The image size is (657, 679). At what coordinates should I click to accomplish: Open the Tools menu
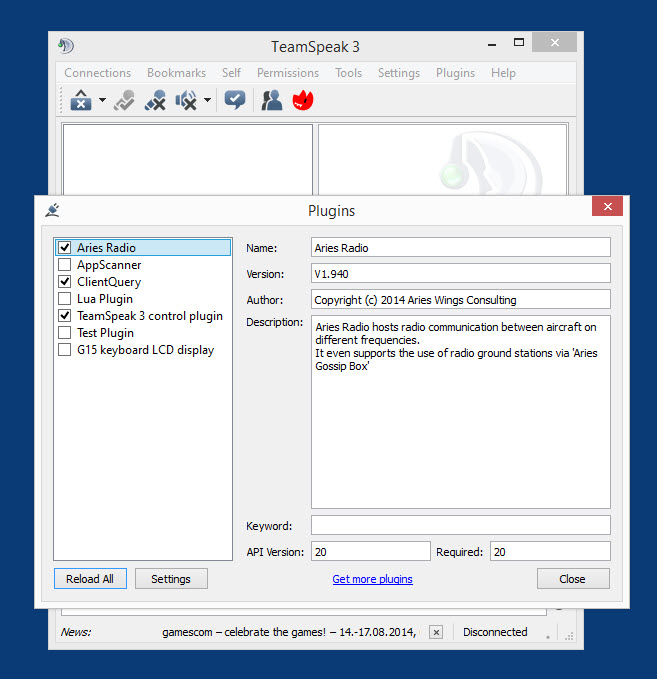tap(348, 73)
